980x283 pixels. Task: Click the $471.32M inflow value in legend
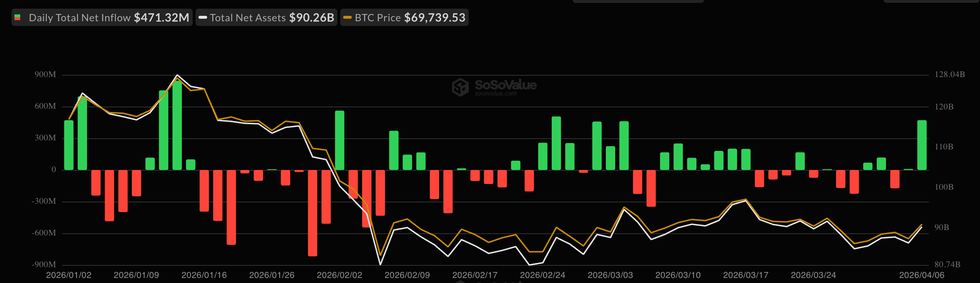click(x=161, y=18)
